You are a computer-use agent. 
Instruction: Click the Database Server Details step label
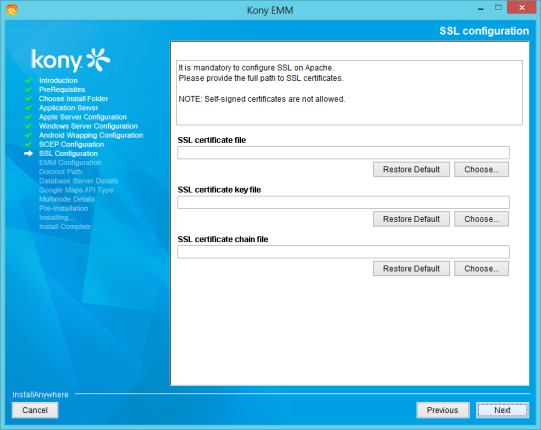point(79,181)
